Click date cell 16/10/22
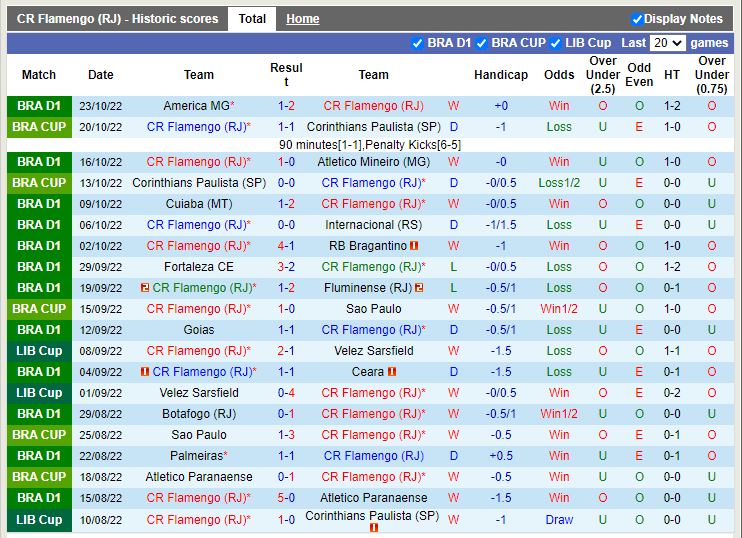 pyautogui.click(x=101, y=162)
